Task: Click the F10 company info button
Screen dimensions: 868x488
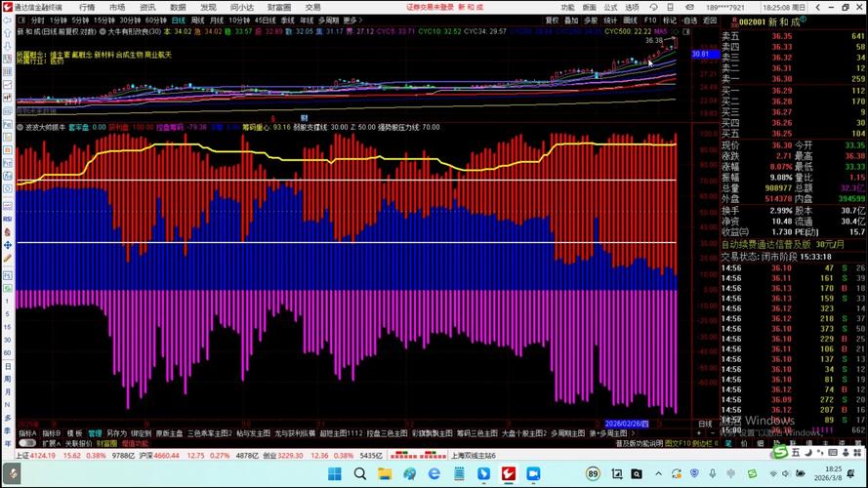Action: pos(650,20)
